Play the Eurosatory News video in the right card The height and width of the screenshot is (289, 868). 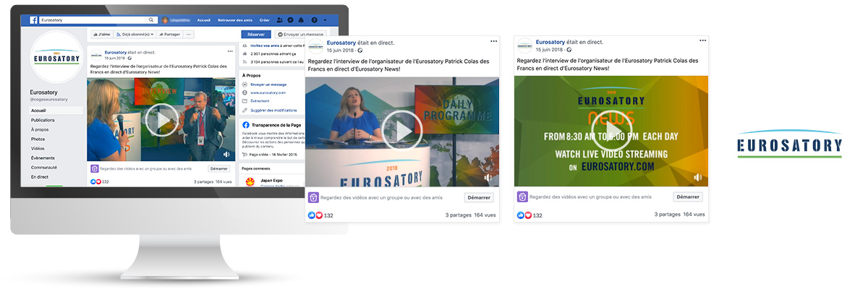[611, 130]
